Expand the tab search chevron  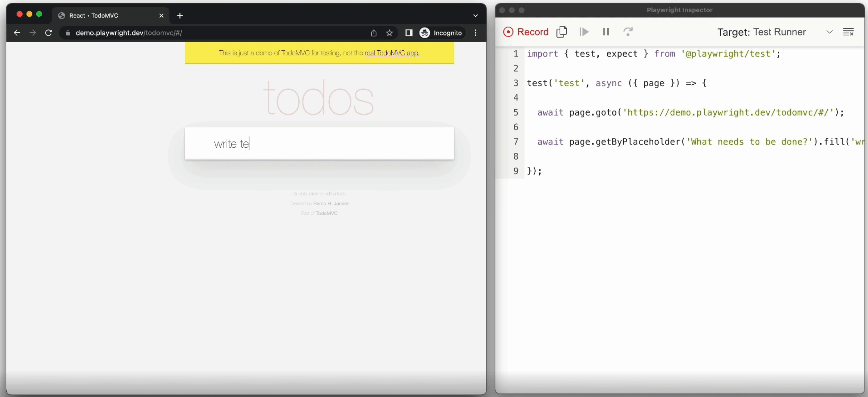475,15
